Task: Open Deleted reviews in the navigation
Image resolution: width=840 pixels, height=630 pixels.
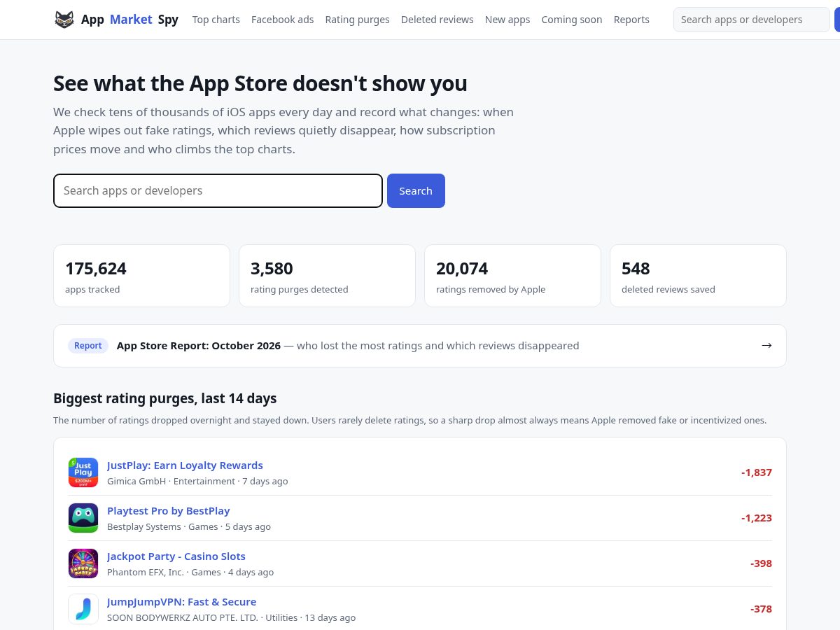Action: [x=437, y=20]
